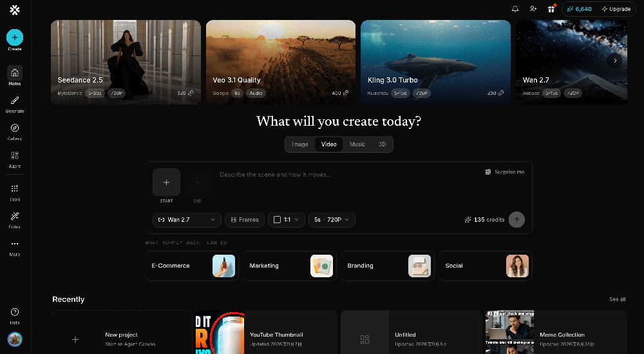Toggle the Frames mode button
Screen dimensions: 644x354
[x=244, y=219]
